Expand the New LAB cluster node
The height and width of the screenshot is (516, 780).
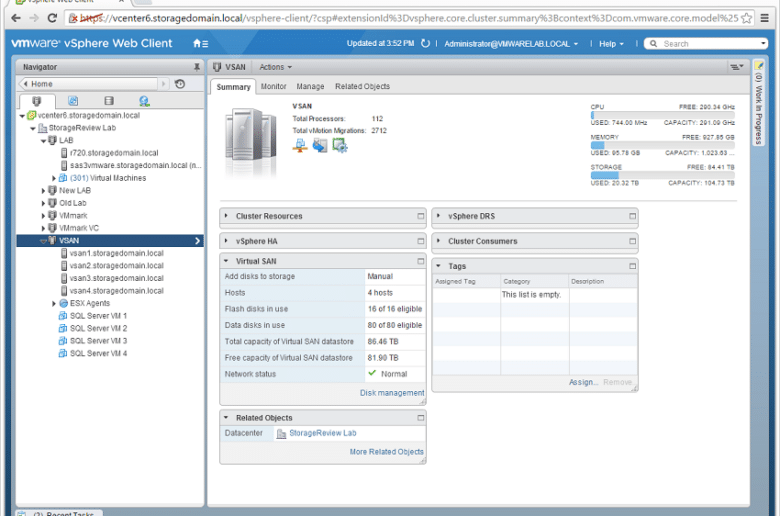point(43,191)
